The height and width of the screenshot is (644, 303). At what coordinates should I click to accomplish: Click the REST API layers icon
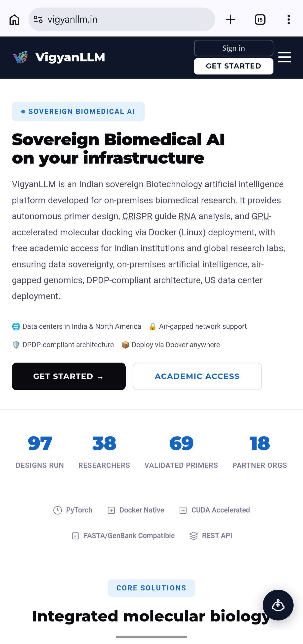pos(194,536)
